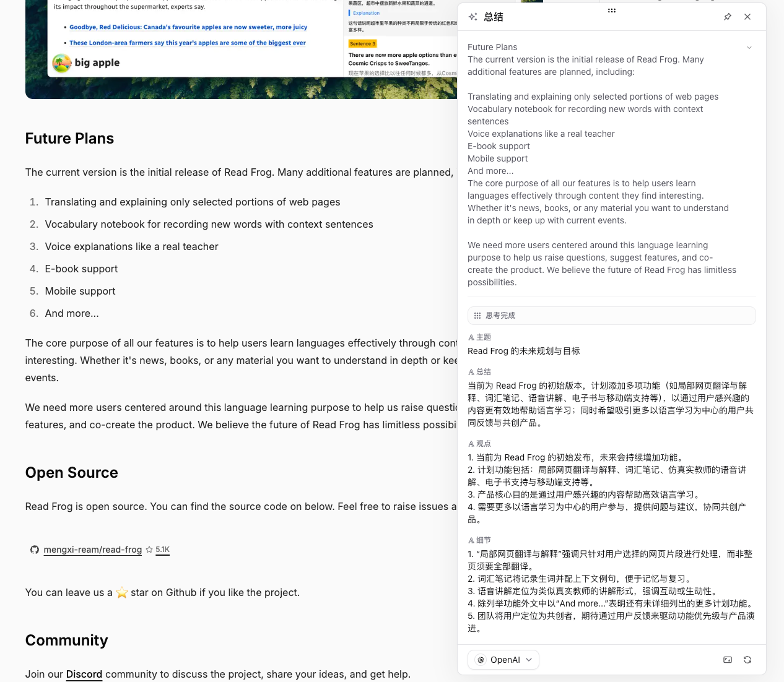This screenshot has height=682, width=784.
Task: Open the mengxi-ream/read-frog repository link
Action: 93,550
